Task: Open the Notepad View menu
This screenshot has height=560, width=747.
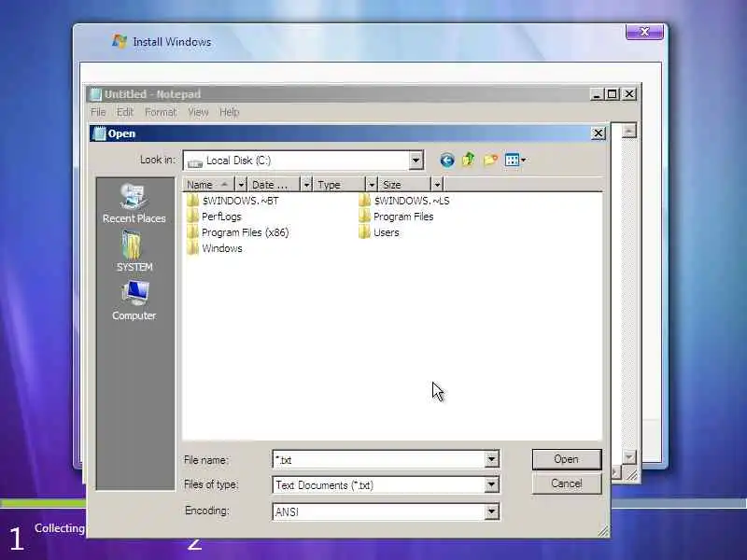Action: [x=198, y=112]
